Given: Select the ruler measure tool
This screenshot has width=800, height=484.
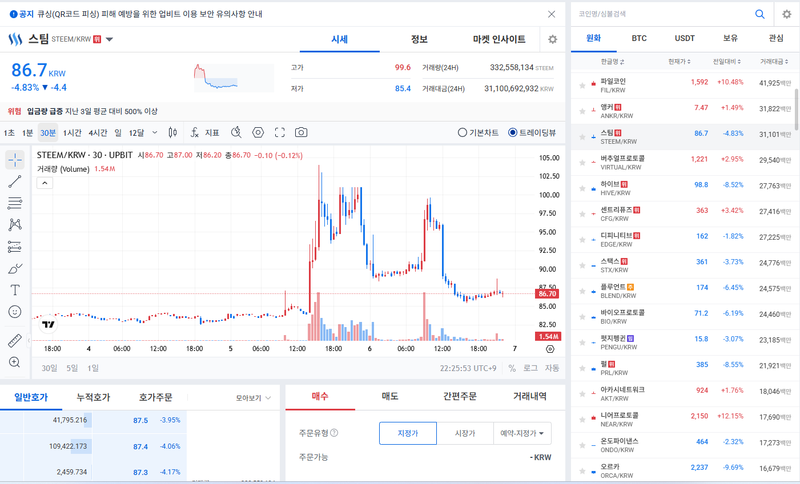Looking at the screenshot, I should [x=15, y=341].
